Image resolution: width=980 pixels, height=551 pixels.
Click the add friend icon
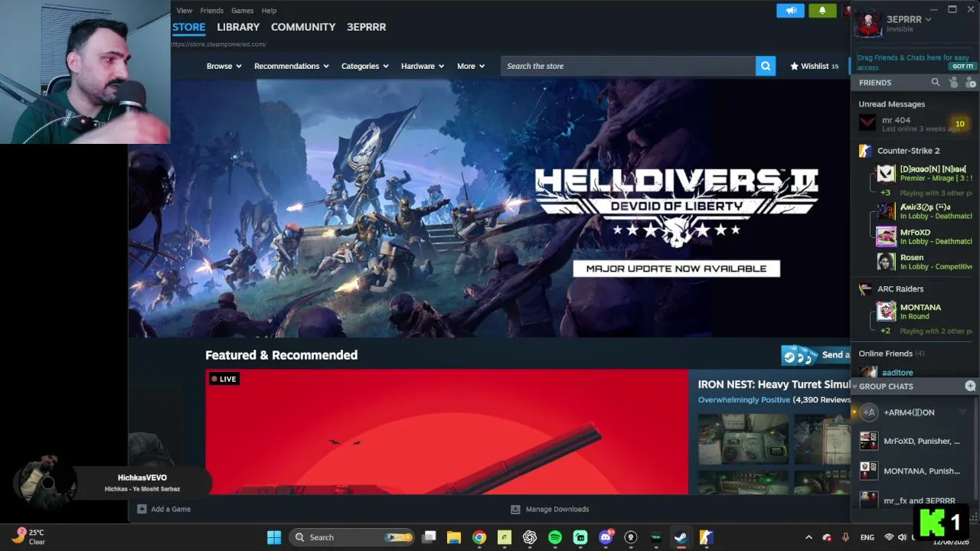pos(970,82)
